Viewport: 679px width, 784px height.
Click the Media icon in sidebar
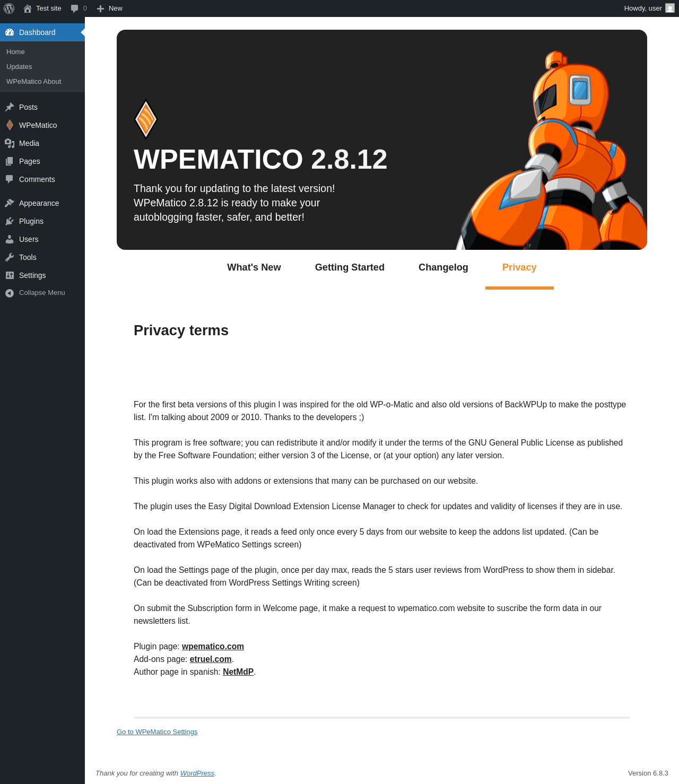pyautogui.click(x=10, y=143)
